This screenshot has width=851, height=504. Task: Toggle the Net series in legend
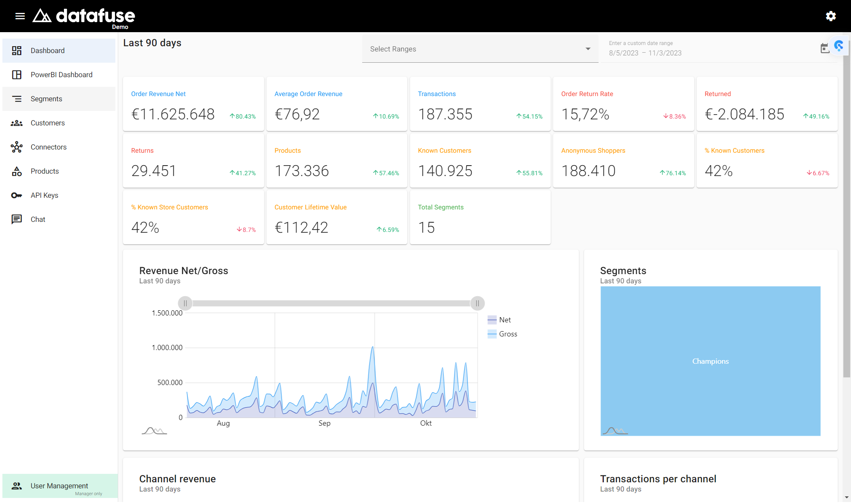499,320
